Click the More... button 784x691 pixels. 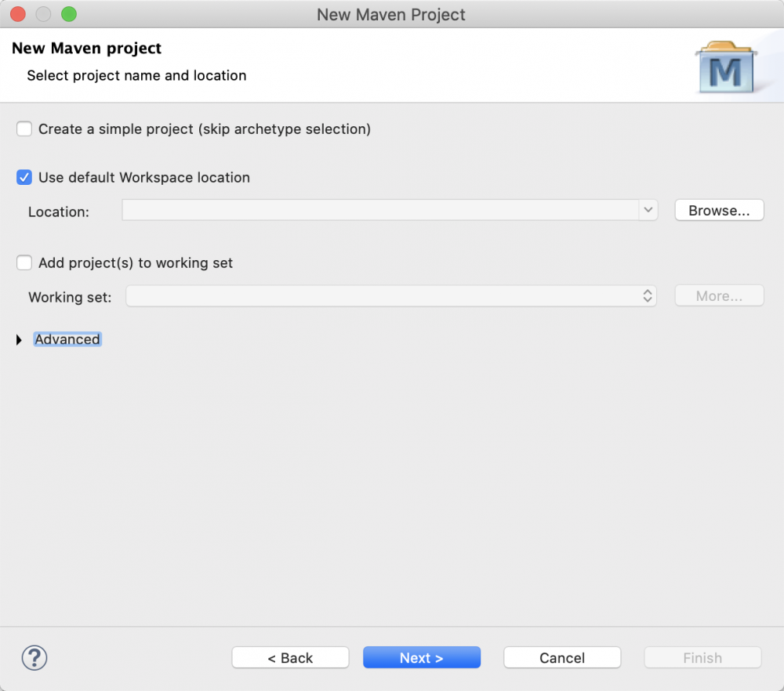click(719, 296)
